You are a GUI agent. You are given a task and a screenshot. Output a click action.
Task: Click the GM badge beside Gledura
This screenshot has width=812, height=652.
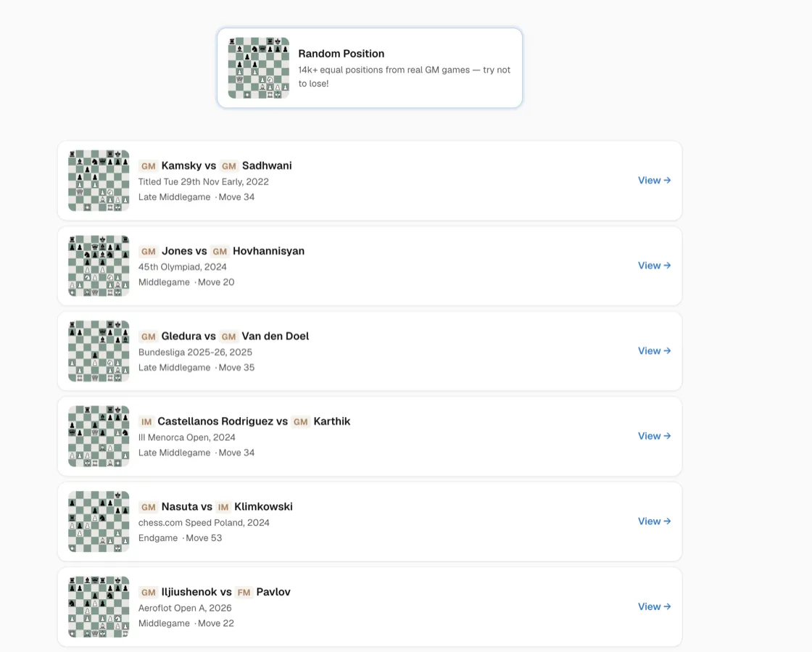coord(148,336)
